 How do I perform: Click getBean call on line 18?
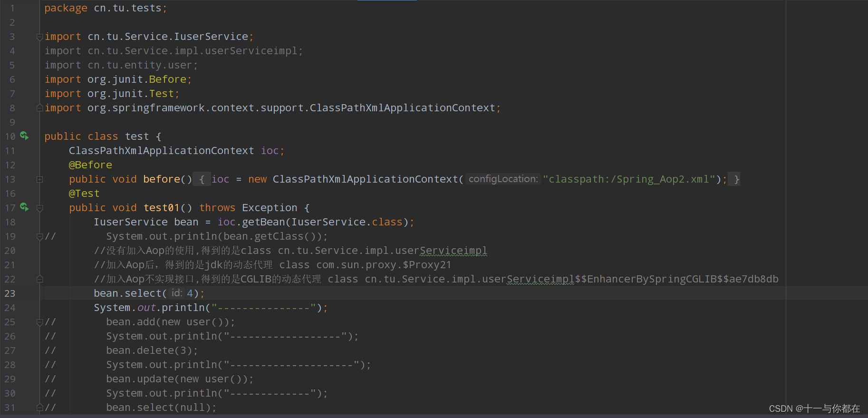[263, 222]
